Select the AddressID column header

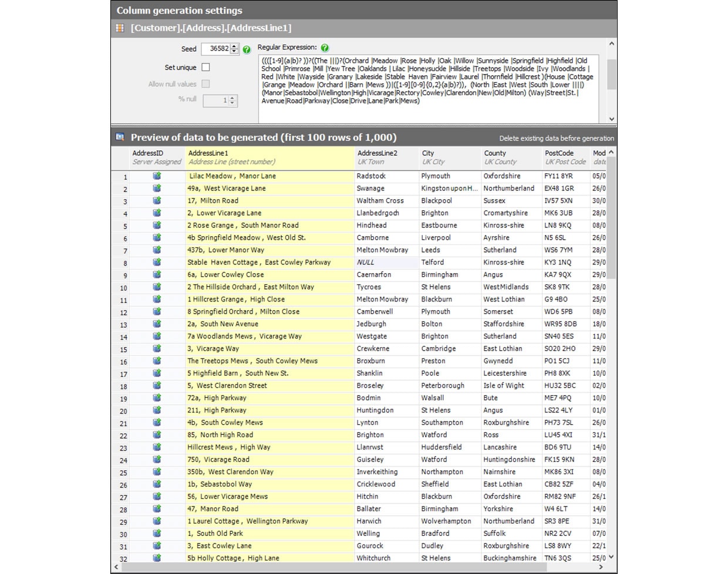pyautogui.click(x=157, y=157)
